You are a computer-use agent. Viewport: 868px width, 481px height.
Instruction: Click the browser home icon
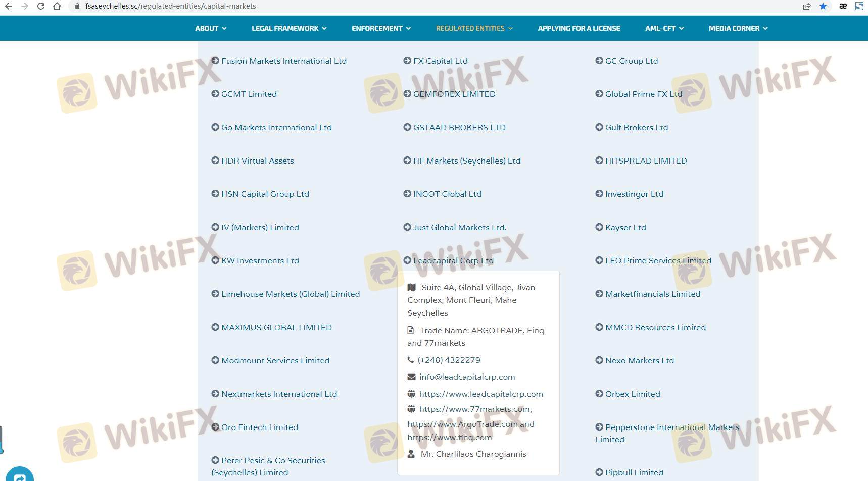[57, 6]
